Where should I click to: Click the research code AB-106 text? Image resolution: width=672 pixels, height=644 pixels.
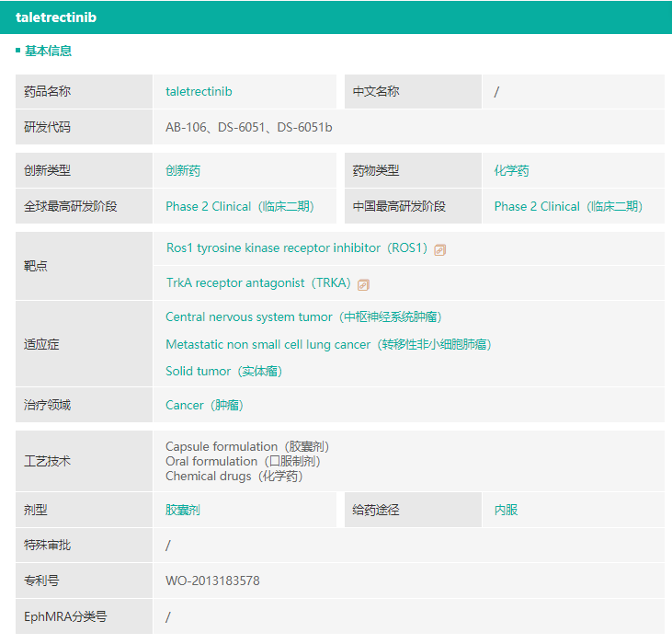tap(185, 127)
